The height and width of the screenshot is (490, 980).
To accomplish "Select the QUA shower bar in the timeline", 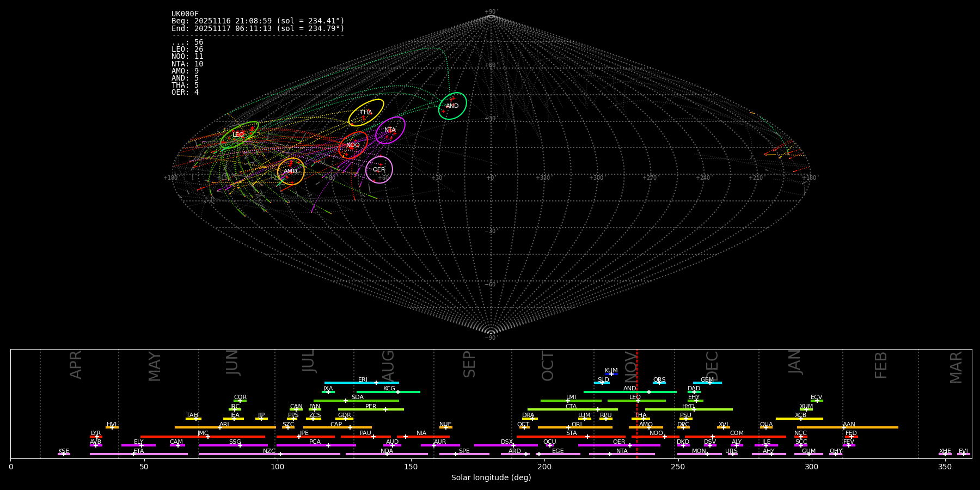I will point(766,427).
